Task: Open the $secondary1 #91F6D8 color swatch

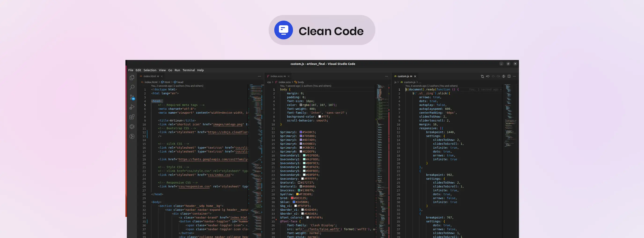Action: pyautogui.click(x=304, y=155)
